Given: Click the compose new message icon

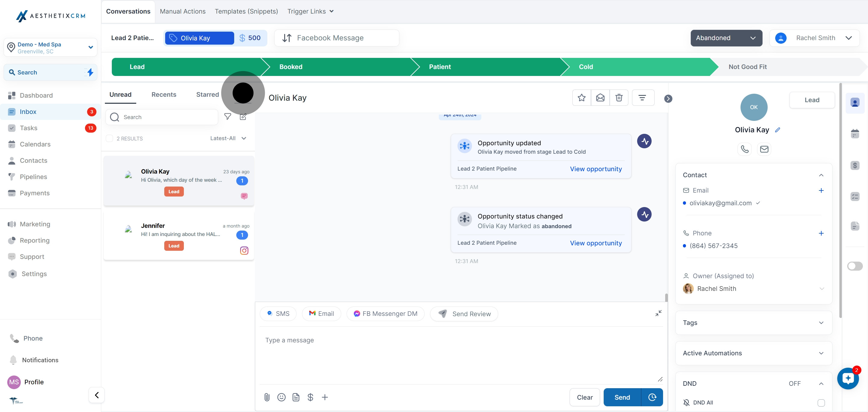Looking at the screenshot, I should [x=243, y=117].
